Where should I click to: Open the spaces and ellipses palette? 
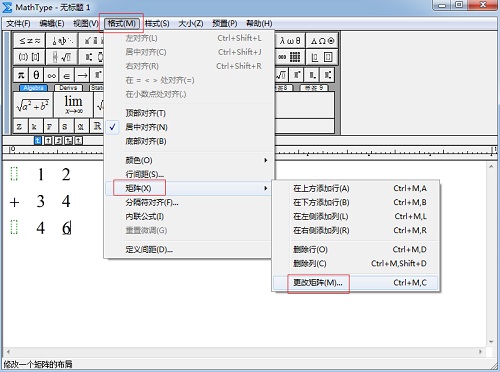pyautogui.click(x=62, y=41)
